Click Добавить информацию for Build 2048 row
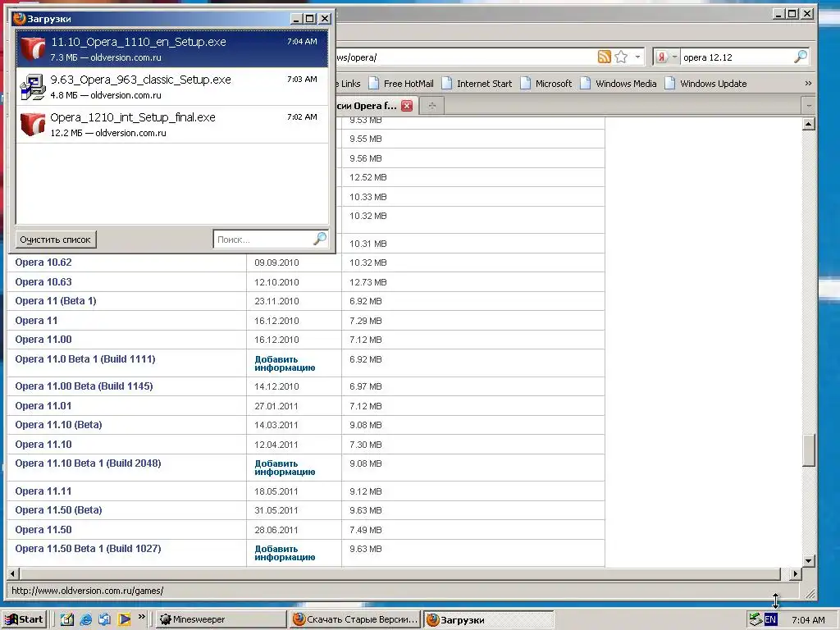The height and width of the screenshot is (630, 840). click(x=285, y=468)
